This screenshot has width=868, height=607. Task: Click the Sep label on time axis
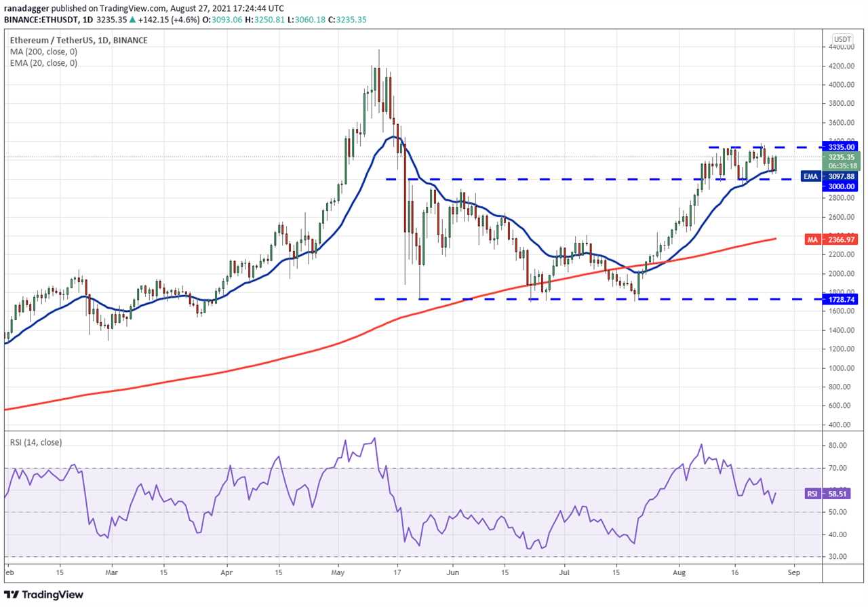click(x=794, y=572)
